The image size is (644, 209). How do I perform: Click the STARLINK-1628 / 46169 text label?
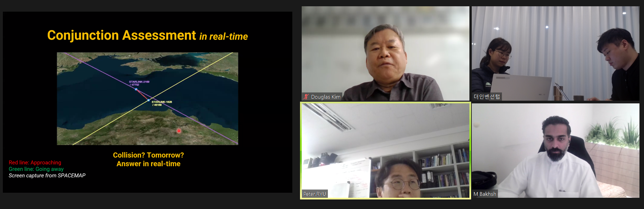click(162, 103)
